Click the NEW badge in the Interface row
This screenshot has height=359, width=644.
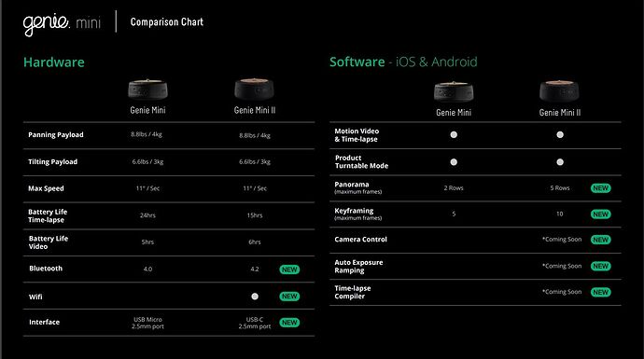289,323
